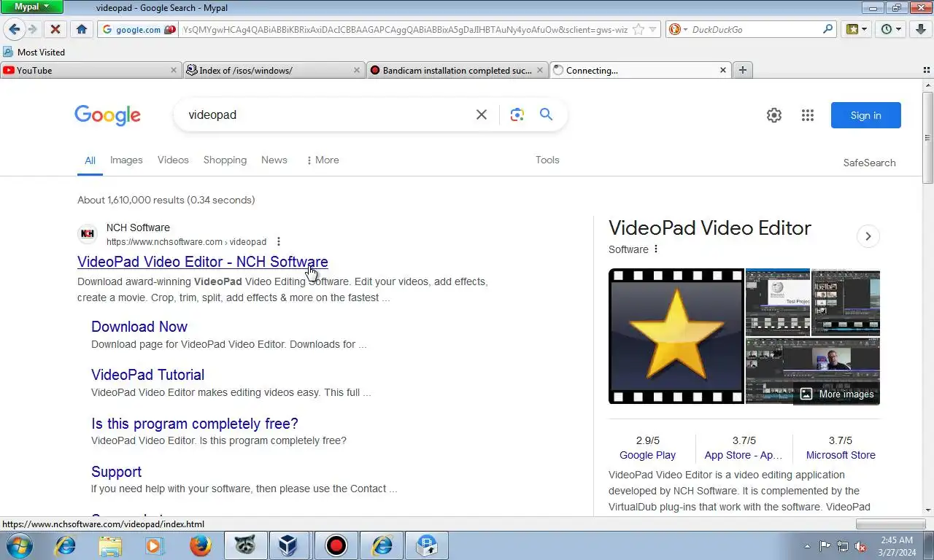Screen dimensions: 934x560
Task: Stop loading the page
Action: pos(55,29)
